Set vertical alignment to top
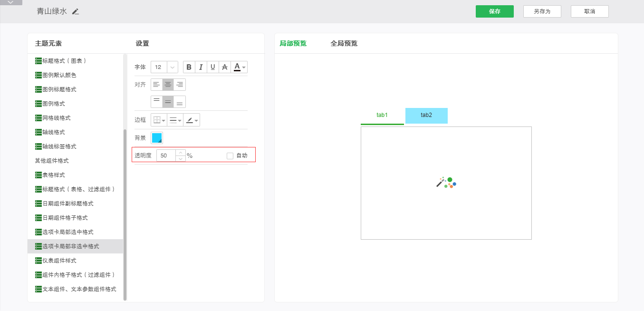The image size is (644, 311). pyautogui.click(x=156, y=102)
